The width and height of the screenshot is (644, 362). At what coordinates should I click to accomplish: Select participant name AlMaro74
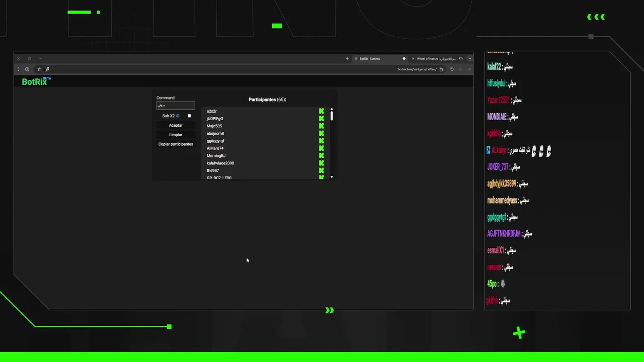click(x=215, y=148)
